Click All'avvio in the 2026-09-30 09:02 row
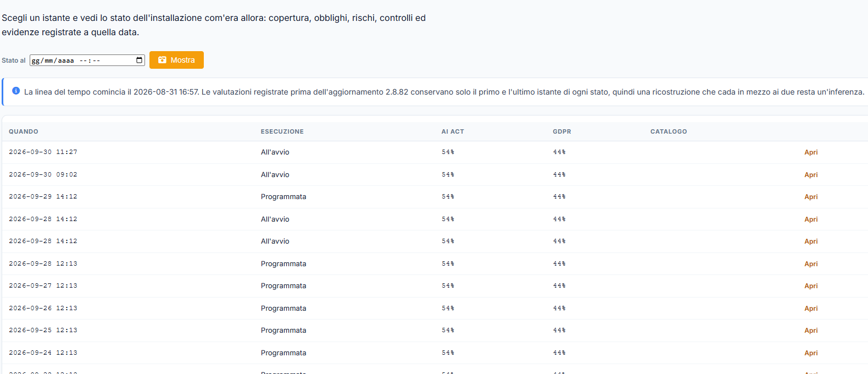The image size is (868, 374). (x=275, y=175)
